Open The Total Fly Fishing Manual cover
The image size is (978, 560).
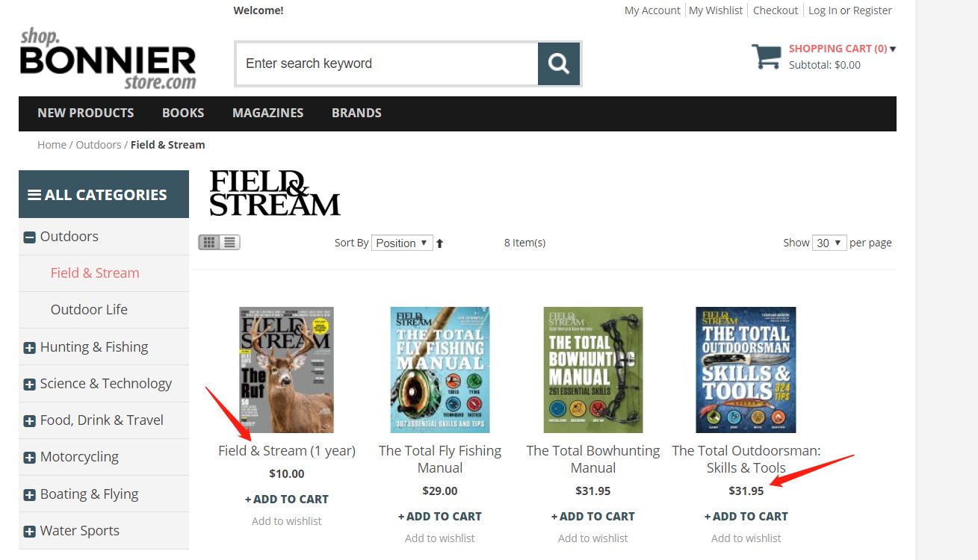tap(440, 370)
